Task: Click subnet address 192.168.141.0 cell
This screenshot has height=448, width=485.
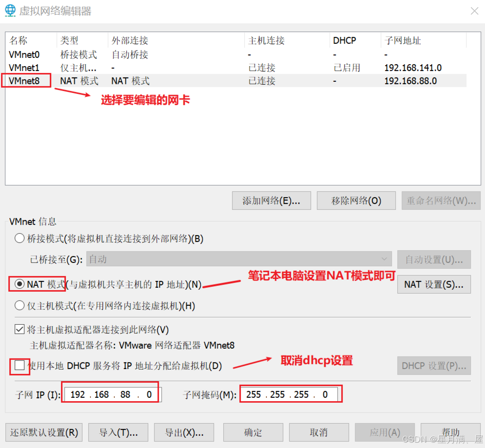Action: [413, 68]
